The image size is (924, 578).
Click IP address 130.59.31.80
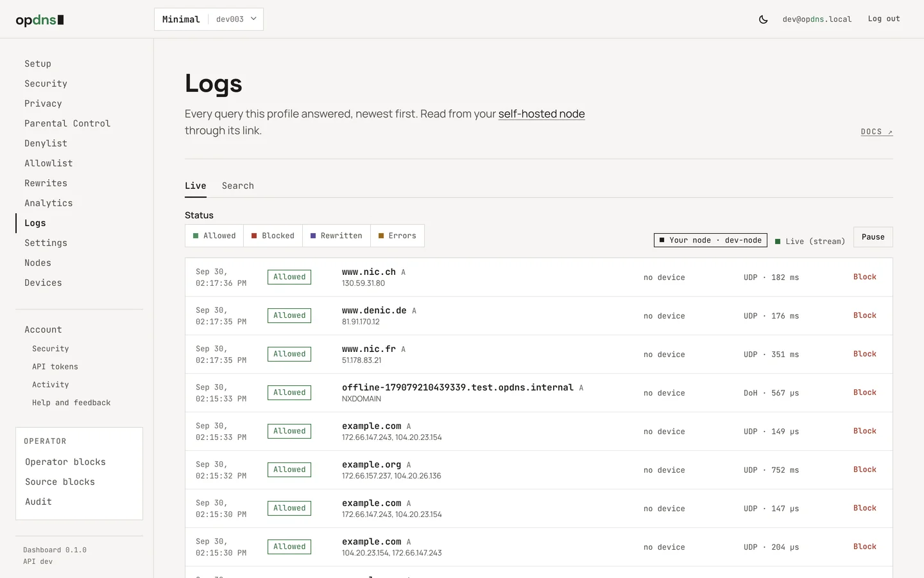pyautogui.click(x=363, y=283)
